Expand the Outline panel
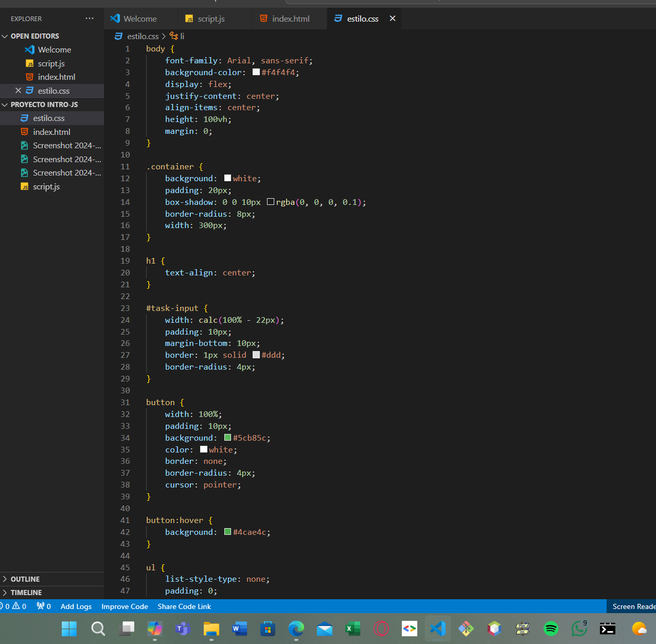656x644 pixels. [25, 579]
